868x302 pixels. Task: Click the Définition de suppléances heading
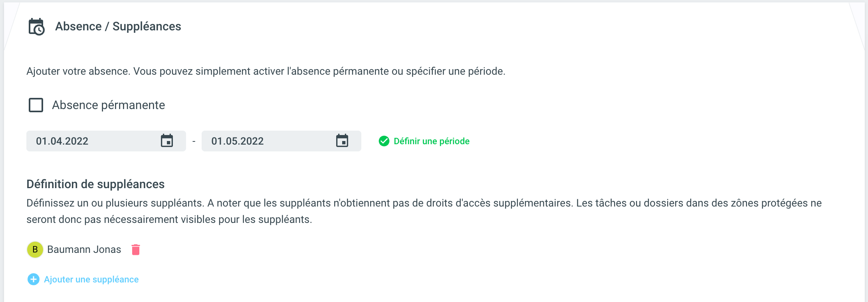(x=95, y=184)
